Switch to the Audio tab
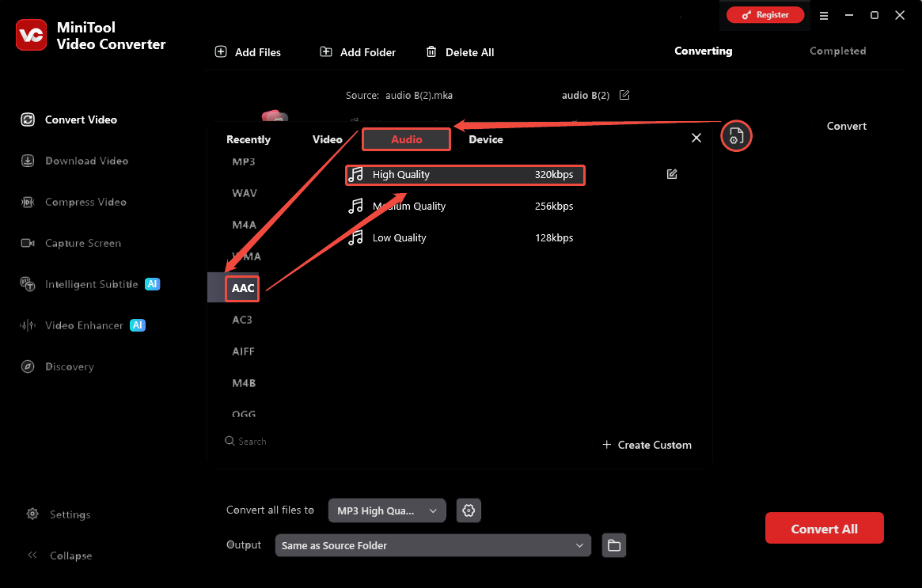This screenshot has width=922, height=588. coord(406,139)
